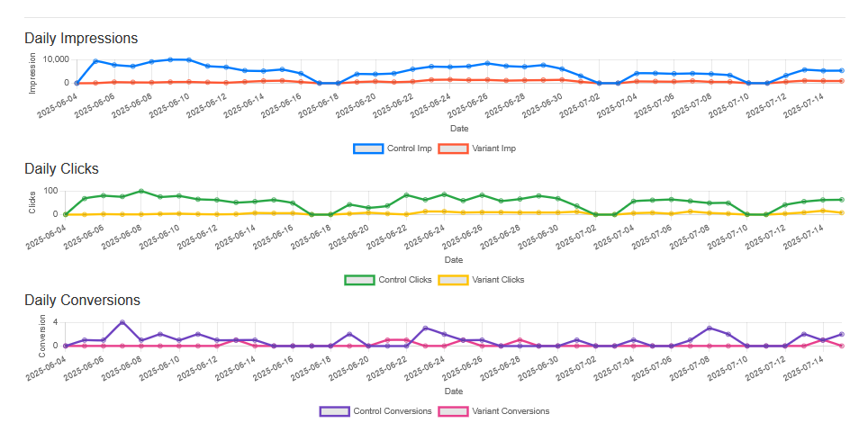Click the green Control Clicks legend swatch
Screen dimensions: 868x423
pyautogui.click(x=359, y=280)
